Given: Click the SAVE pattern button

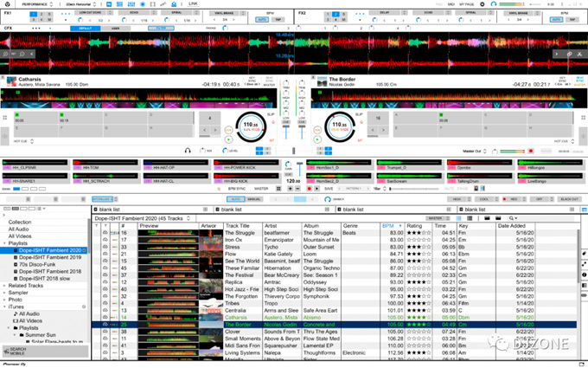Looking at the screenshot, I should pyautogui.click(x=329, y=189).
